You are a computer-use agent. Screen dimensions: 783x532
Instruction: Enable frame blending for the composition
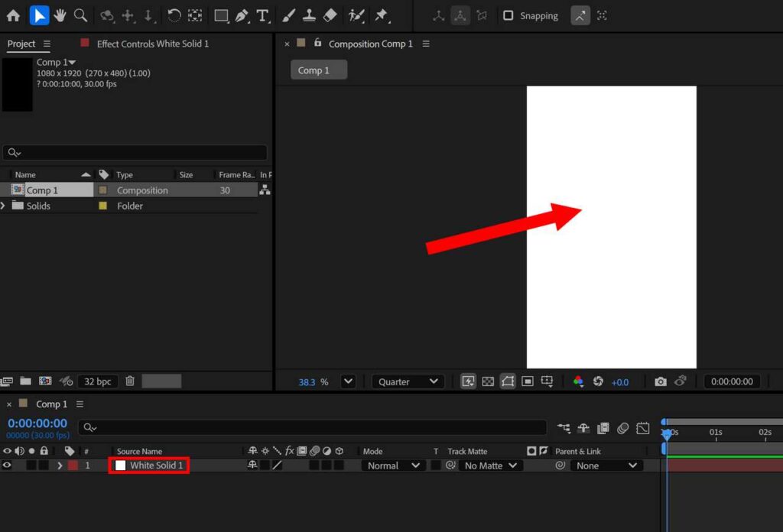(x=603, y=428)
